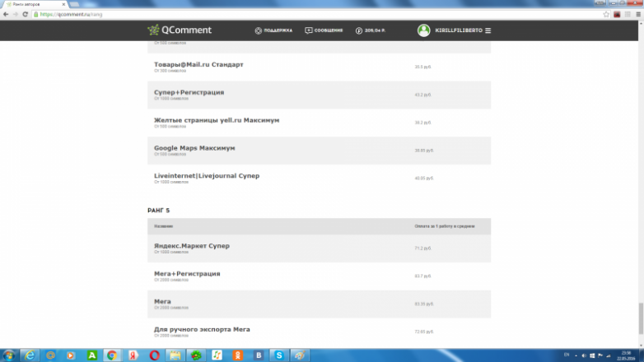This screenshot has height=362, width=644.
Task: Open the file explorer folder in taskbar
Action: pos(175,355)
